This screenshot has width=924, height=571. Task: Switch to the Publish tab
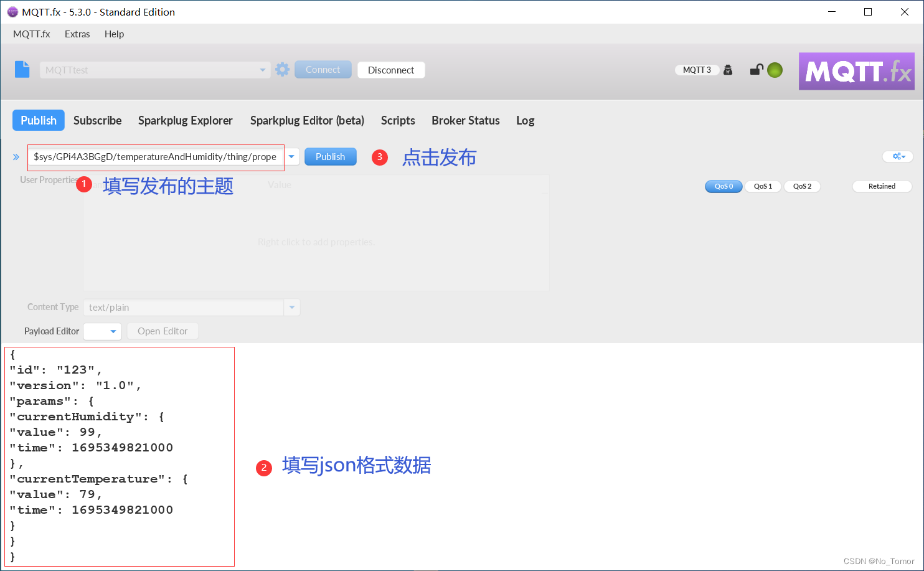(39, 120)
